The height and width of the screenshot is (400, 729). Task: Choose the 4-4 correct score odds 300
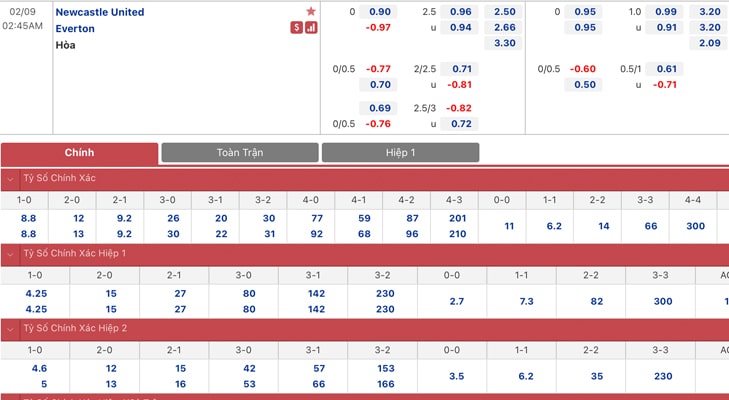pos(696,226)
